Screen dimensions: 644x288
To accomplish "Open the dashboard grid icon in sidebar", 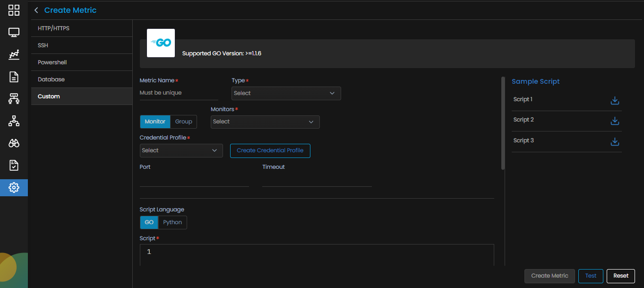I will 14,10.
